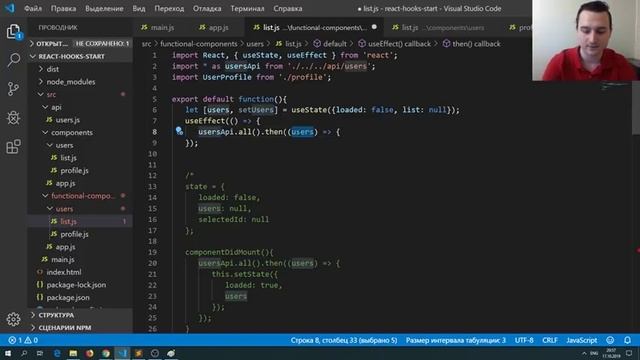This screenshot has width=640, height=360.
Task: Collapse the functional-components folder
Action: pos(83,196)
